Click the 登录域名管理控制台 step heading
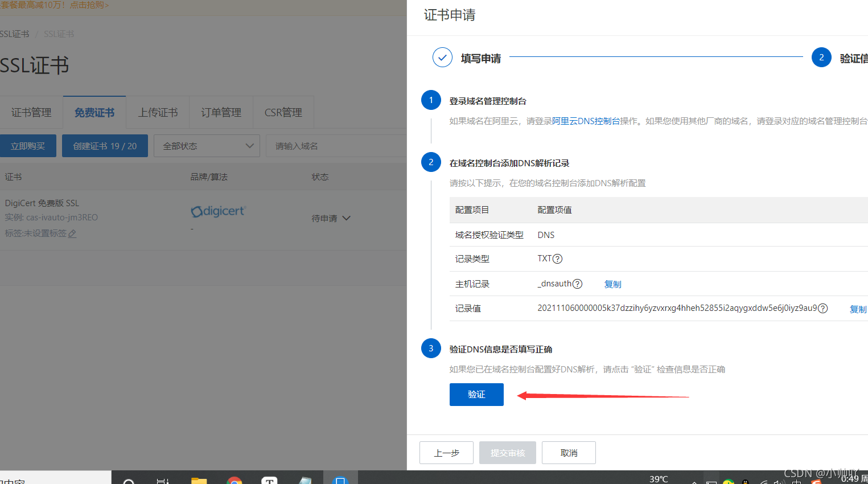Screen dimensions: 868x484 click(x=488, y=101)
